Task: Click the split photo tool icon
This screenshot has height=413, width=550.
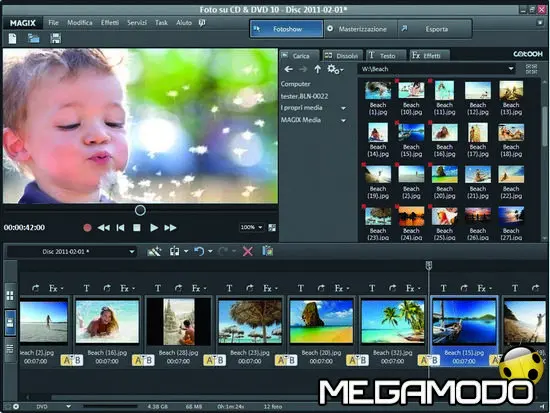Action: [x=174, y=251]
